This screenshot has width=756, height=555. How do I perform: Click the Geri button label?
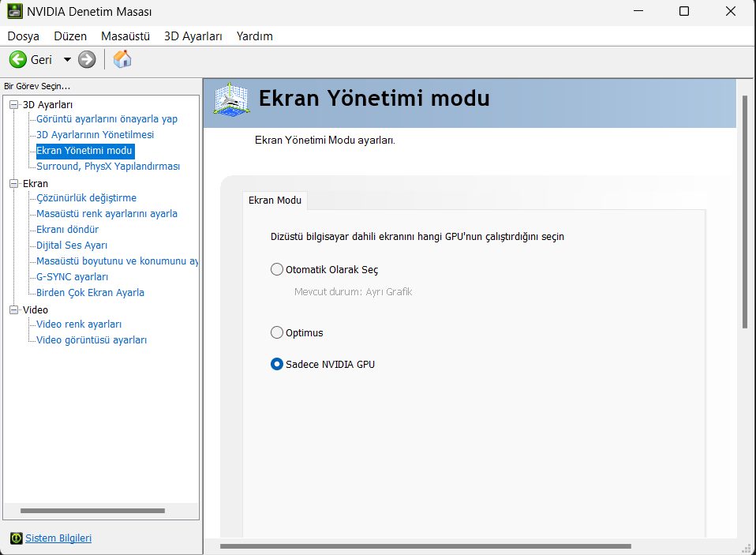[x=41, y=60]
